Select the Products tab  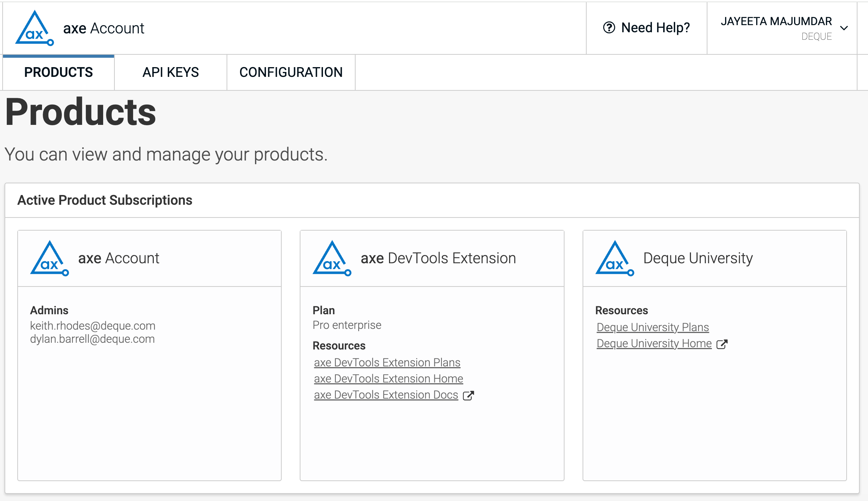(59, 72)
